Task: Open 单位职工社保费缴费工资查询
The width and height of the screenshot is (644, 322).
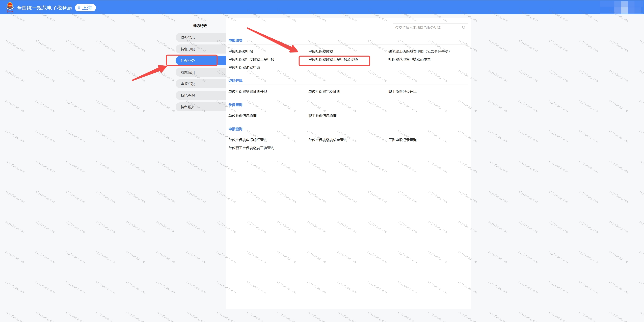Action: pos(251,148)
